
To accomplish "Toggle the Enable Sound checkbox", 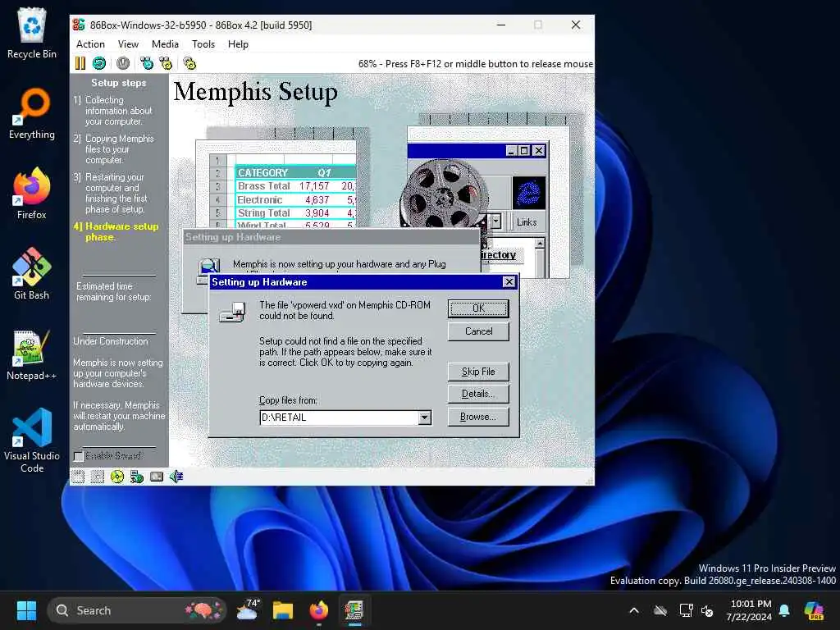I will pos(79,456).
